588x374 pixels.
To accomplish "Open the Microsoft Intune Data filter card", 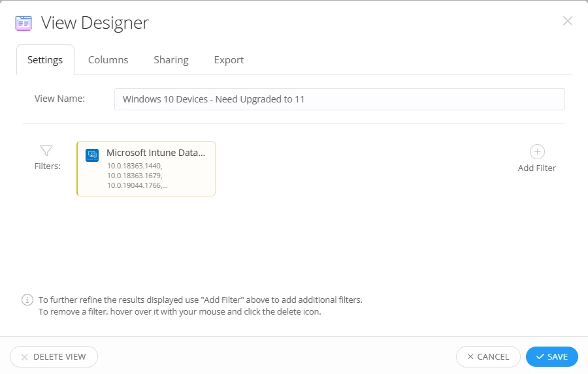I will point(146,168).
